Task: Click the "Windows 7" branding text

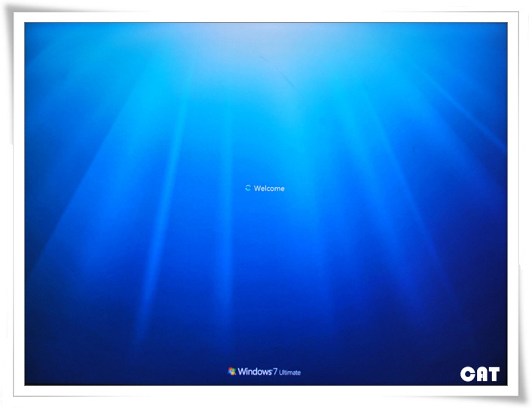Action: coord(258,371)
